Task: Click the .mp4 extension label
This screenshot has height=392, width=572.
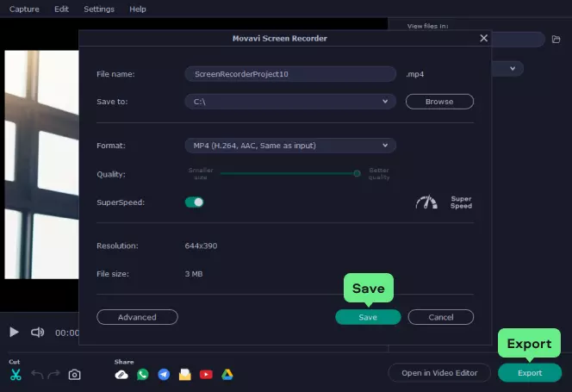Action: tap(415, 74)
